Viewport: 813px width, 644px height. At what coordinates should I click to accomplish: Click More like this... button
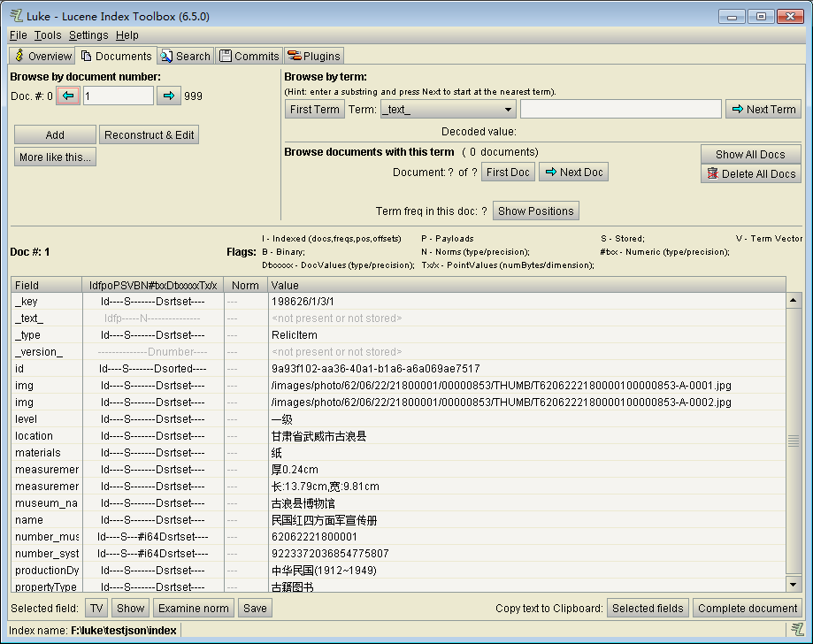pyautogui.click(x=55, y=157)
